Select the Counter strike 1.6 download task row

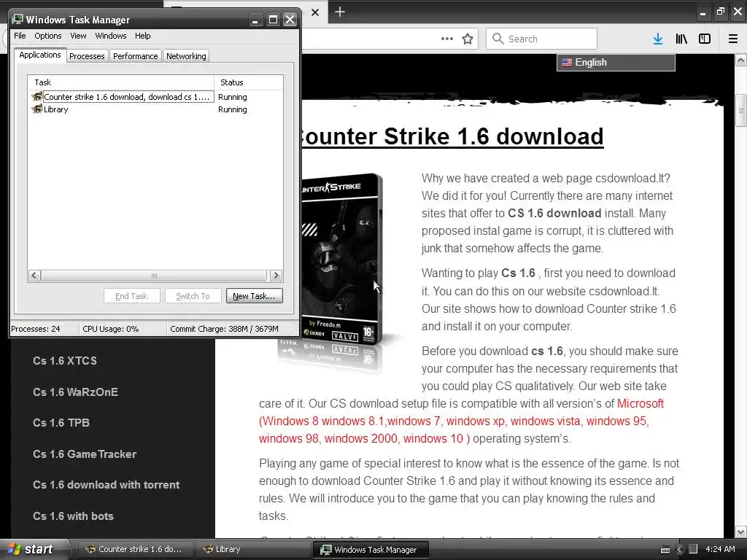[155, 97]
